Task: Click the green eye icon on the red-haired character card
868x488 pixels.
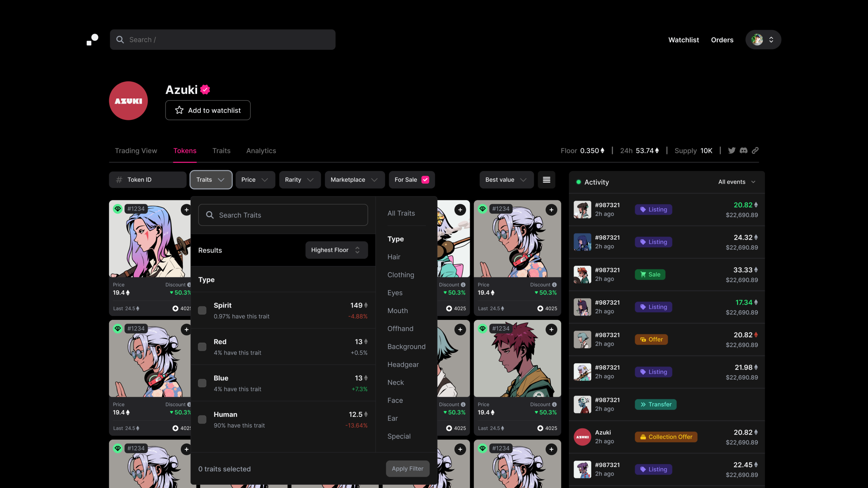Action: point(482,328)
